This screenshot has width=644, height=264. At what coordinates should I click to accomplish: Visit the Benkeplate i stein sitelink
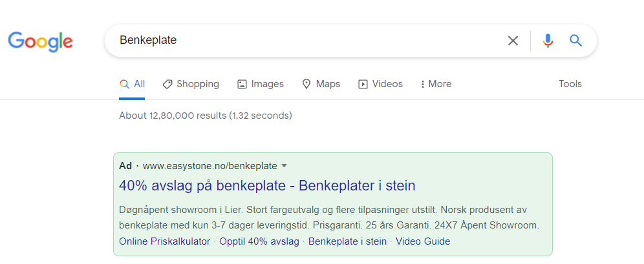[x=347, y=241]
